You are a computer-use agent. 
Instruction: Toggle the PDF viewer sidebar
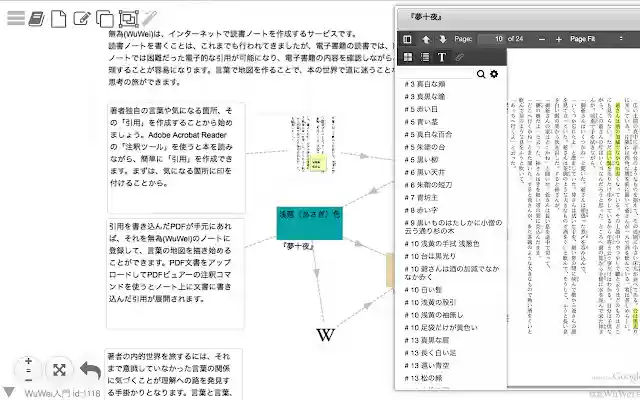click(407, 39)
